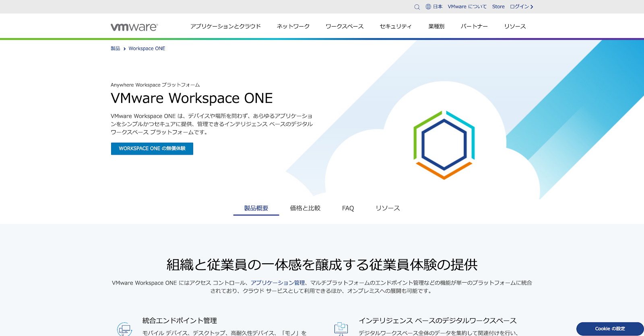Image resolution: width=644 pixels, height=336 pixels.
Task: Open the Store link
Action: coord(498,7)
